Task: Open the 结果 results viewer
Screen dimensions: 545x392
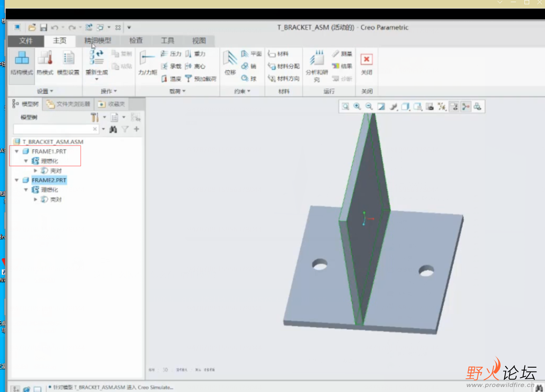Action: click(342, 66)
